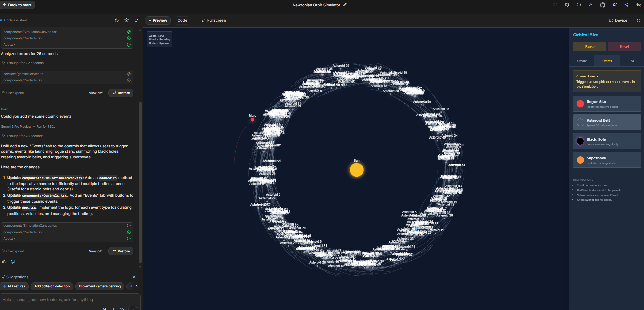Reset the simulation
This screenshot has width=644, height=310.
[x=624, y=46]
